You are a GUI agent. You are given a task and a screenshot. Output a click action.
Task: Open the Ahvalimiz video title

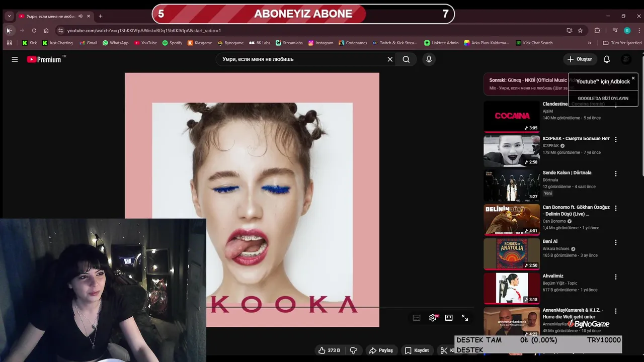click(x=552, y=276)
